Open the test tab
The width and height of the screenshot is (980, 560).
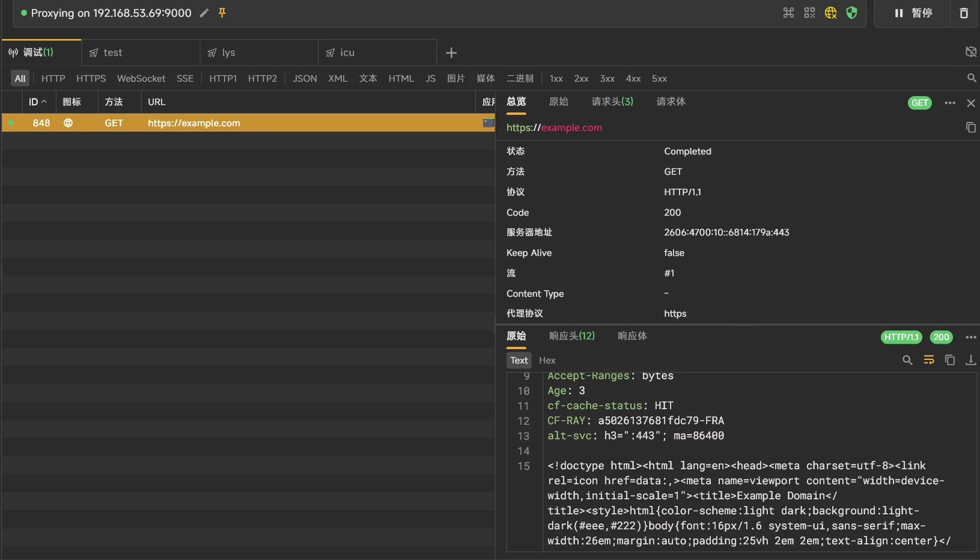141,53
